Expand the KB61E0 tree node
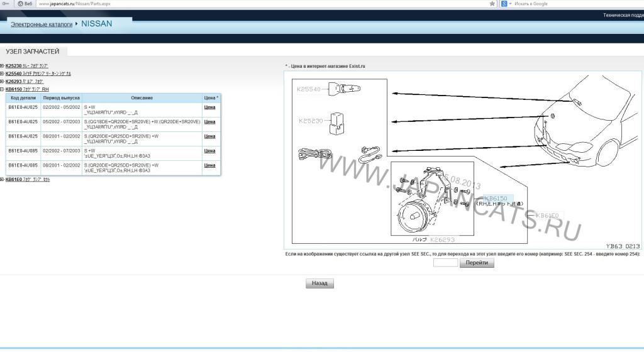Viewport: 644px width, 352px height. pos(2,179)
